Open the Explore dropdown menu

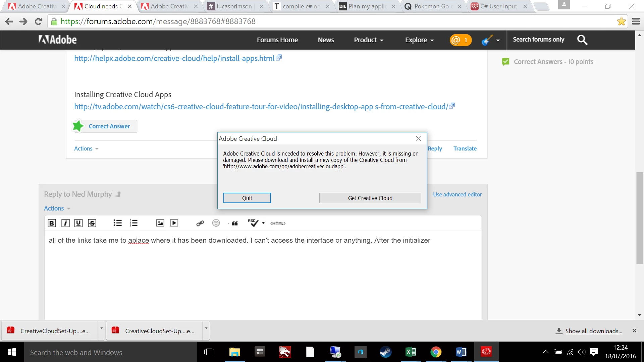click(x=419, y=40)
